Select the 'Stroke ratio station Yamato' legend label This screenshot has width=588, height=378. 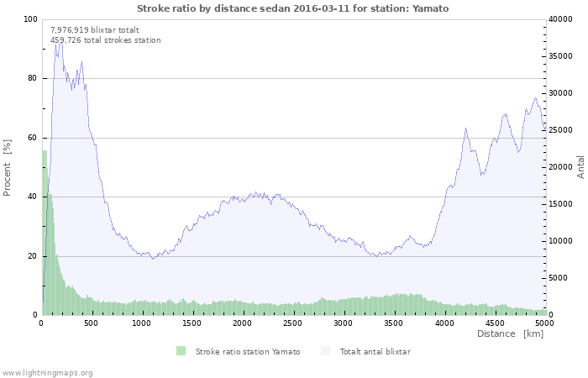247,351
